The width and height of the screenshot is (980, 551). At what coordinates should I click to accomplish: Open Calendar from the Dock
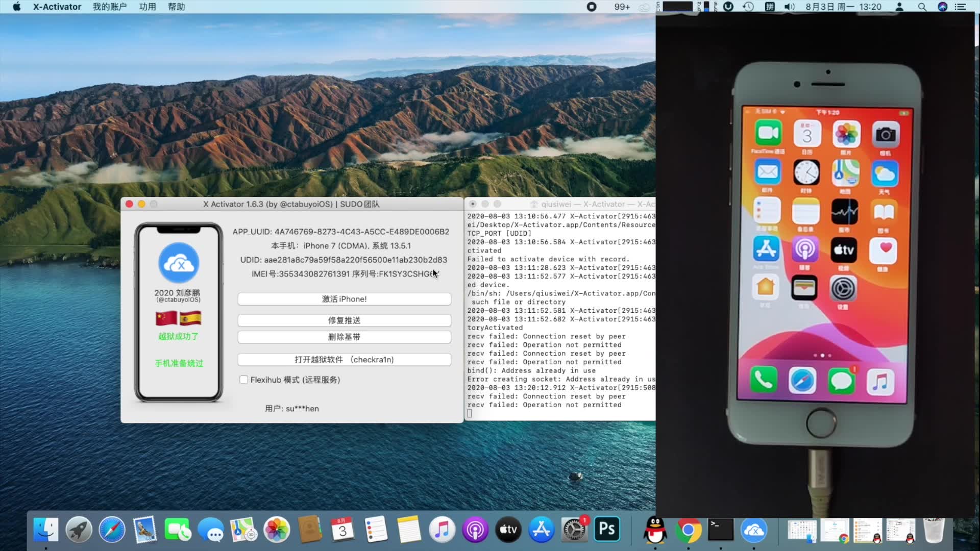point(342,530)
